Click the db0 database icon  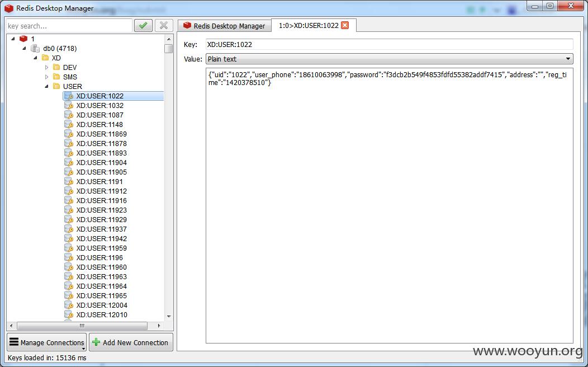[x=35, y=48]
